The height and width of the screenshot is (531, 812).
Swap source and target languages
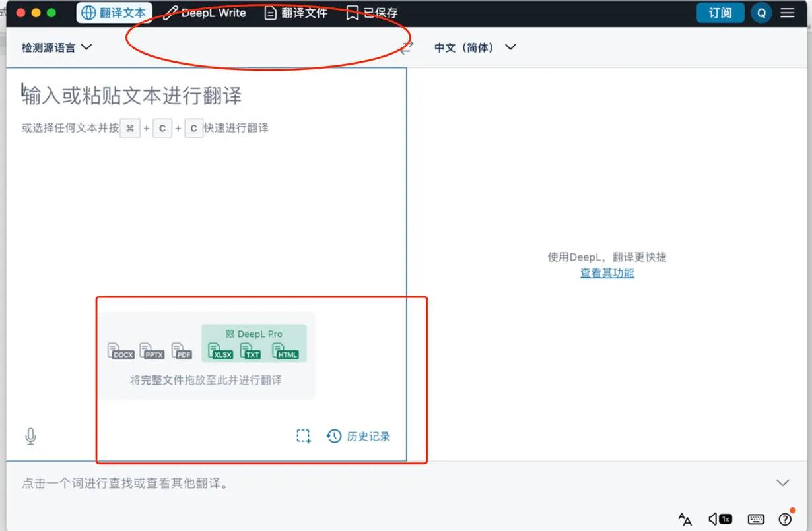[x=407, y=47]
